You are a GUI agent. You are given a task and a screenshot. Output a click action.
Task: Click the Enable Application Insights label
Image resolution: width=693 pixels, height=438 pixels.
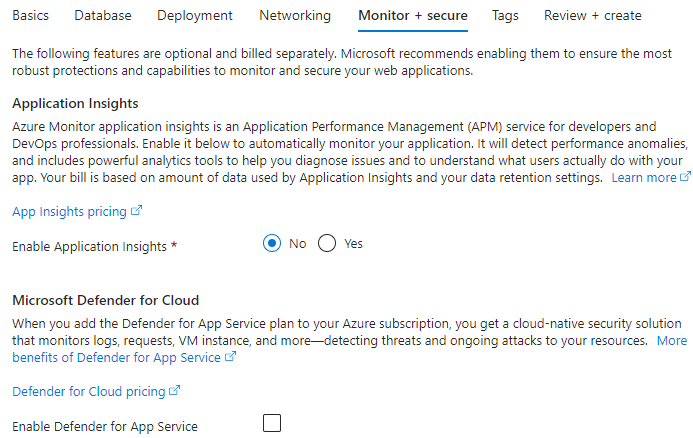[x=89, y=246]
